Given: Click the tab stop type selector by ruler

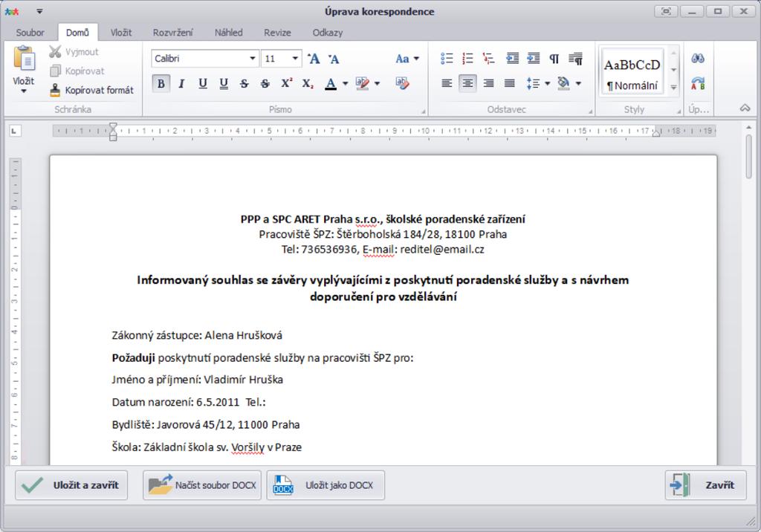Looking at the screenshot, I should click(x=15, y=131).
